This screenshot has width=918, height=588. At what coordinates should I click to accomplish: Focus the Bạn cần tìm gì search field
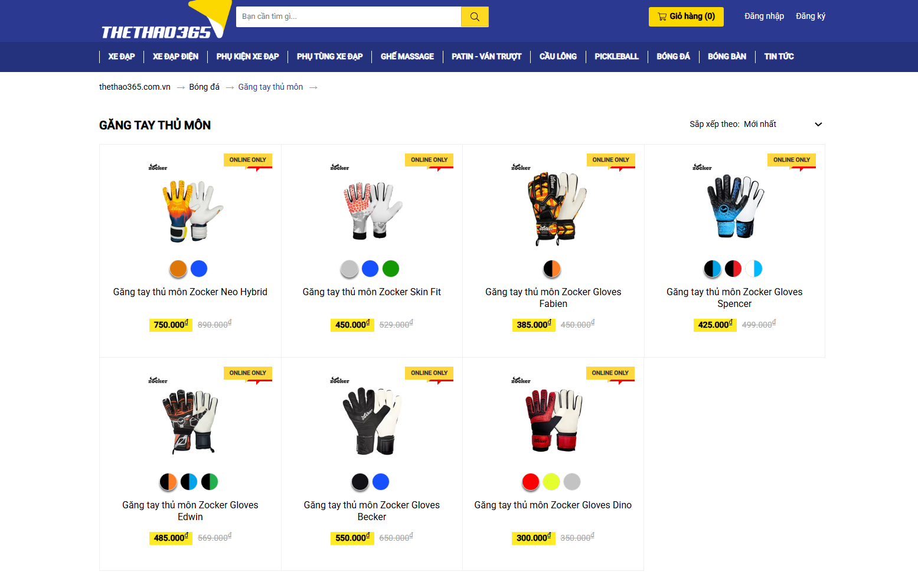(x=348, y=17)
